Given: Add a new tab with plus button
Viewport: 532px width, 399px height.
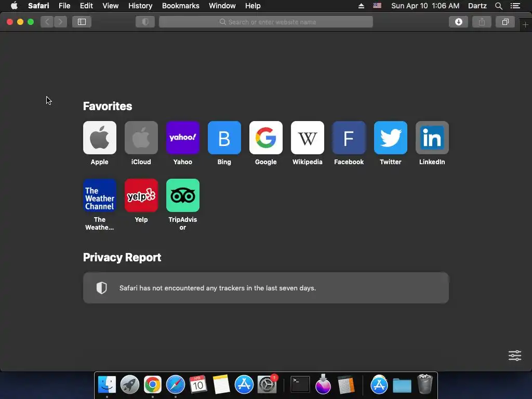Looking at the screenshot, I should coord(525,25).
